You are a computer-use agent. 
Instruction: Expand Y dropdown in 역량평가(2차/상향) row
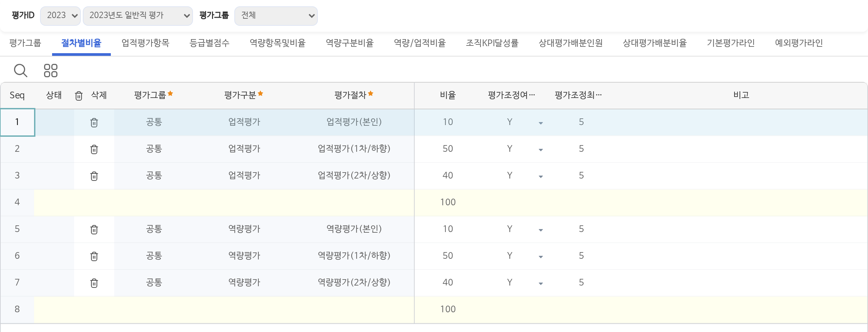tap(540, 284)
